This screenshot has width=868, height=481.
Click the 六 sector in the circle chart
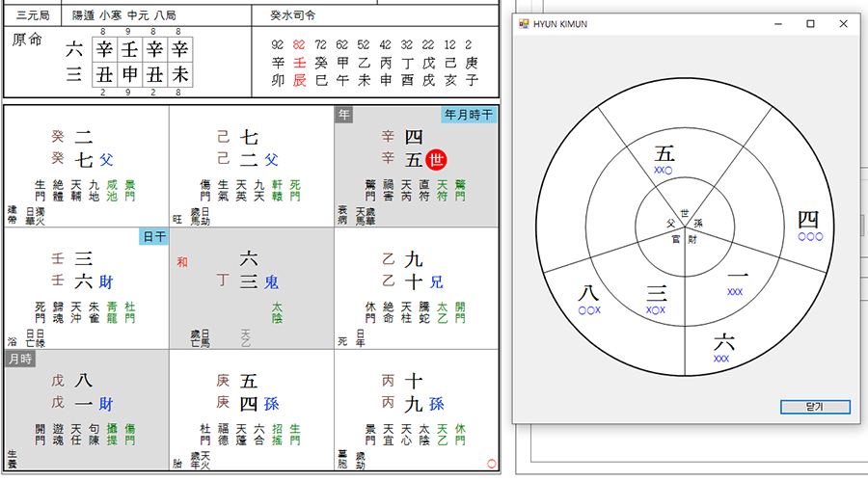tap(723, 342)
